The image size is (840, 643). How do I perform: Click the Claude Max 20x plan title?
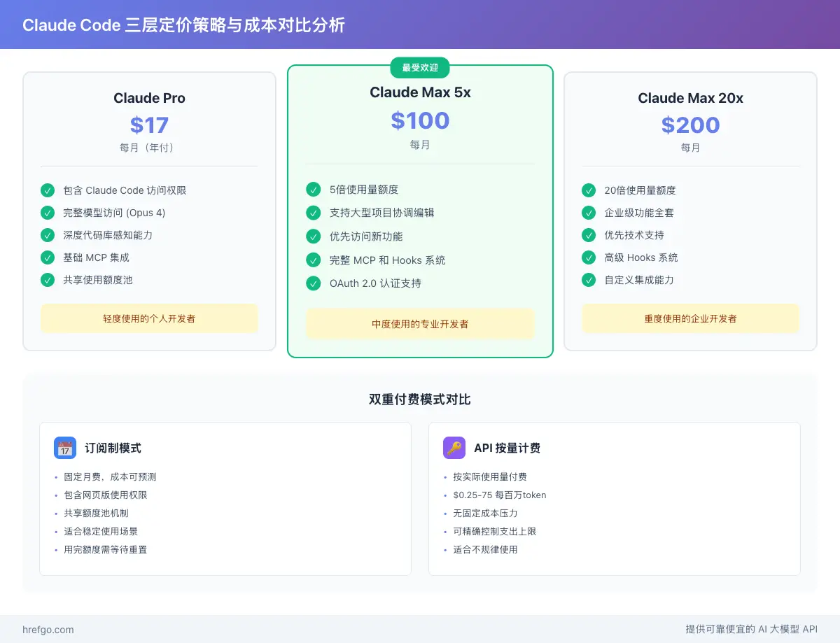coord(690,98)
